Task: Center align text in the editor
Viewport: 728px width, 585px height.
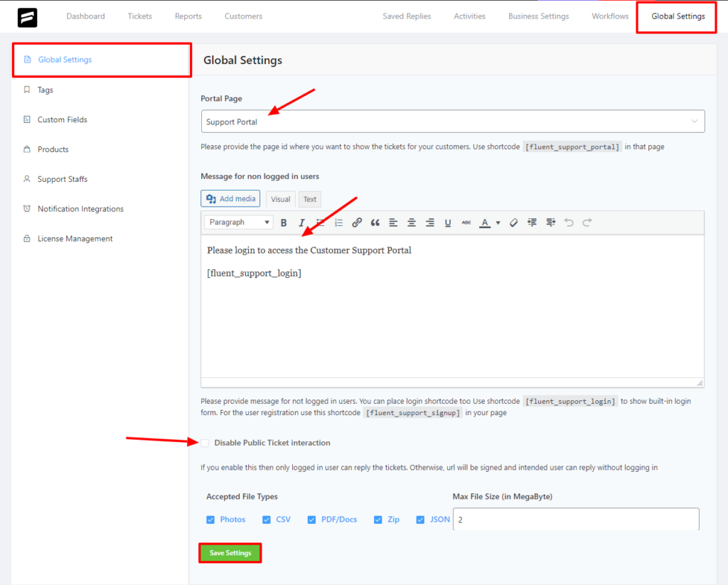Action: pyautogui.click(x=412, y=222)
